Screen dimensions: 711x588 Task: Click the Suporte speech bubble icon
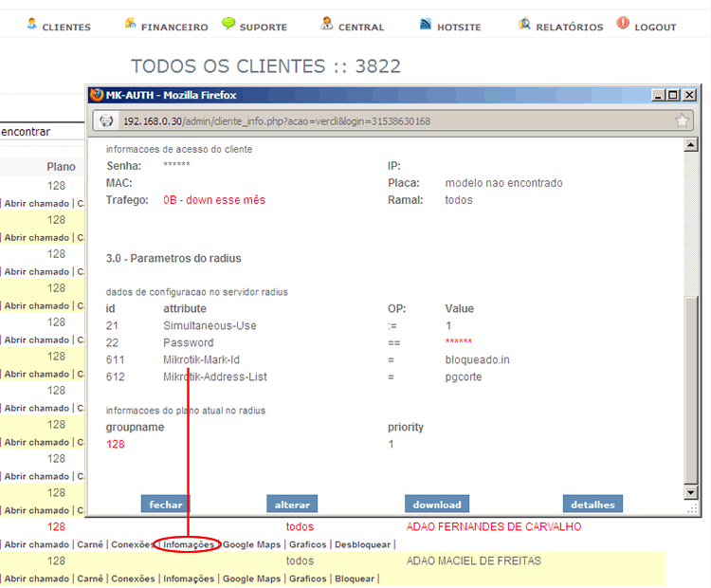click(x=228, y=24)
